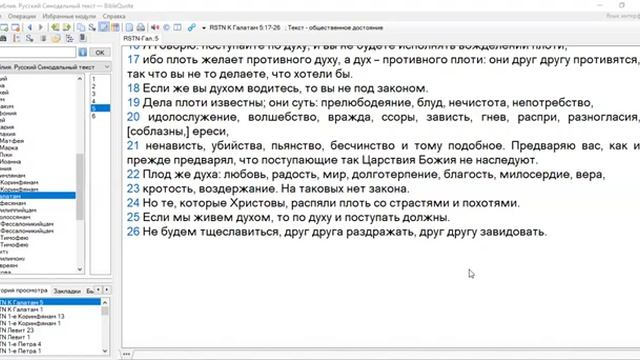
Task: Click verse number 22 in text
Action: pyautogui.click(x=133, y=174)
